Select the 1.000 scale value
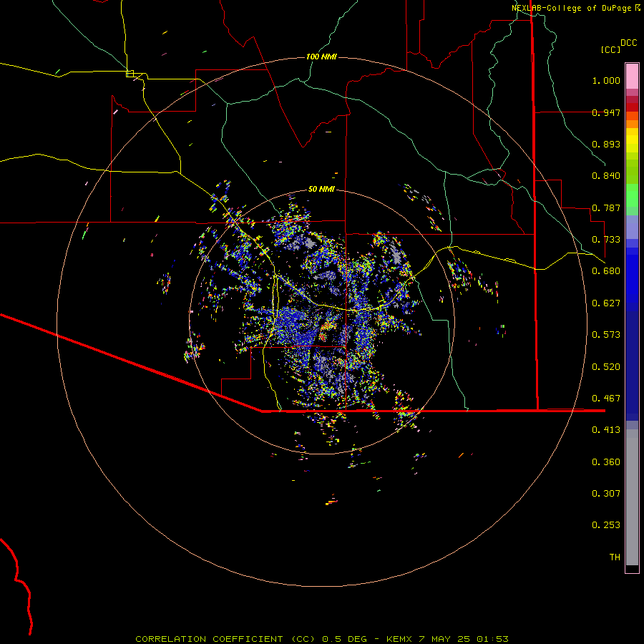644x644 pixels. tap(606, 80)
